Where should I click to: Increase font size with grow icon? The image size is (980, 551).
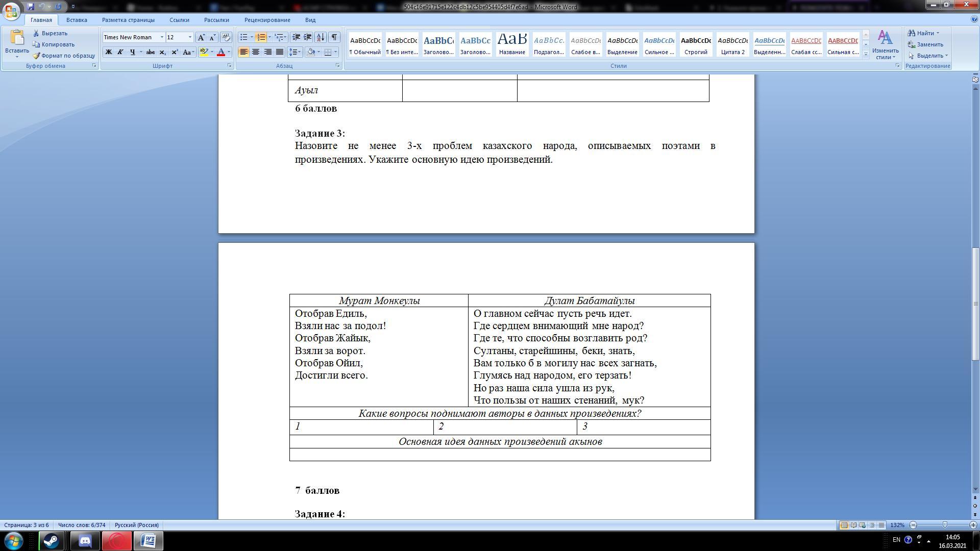point(201,37)
